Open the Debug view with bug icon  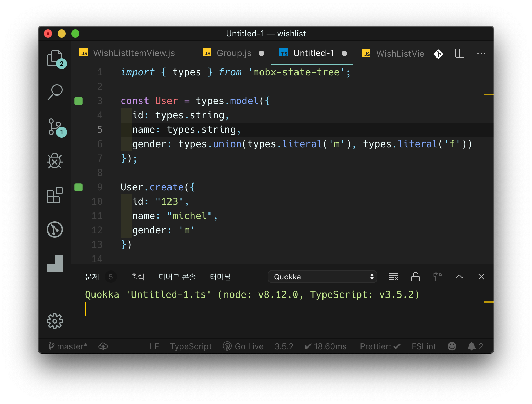pyautogui.click(x=55, y=161)
